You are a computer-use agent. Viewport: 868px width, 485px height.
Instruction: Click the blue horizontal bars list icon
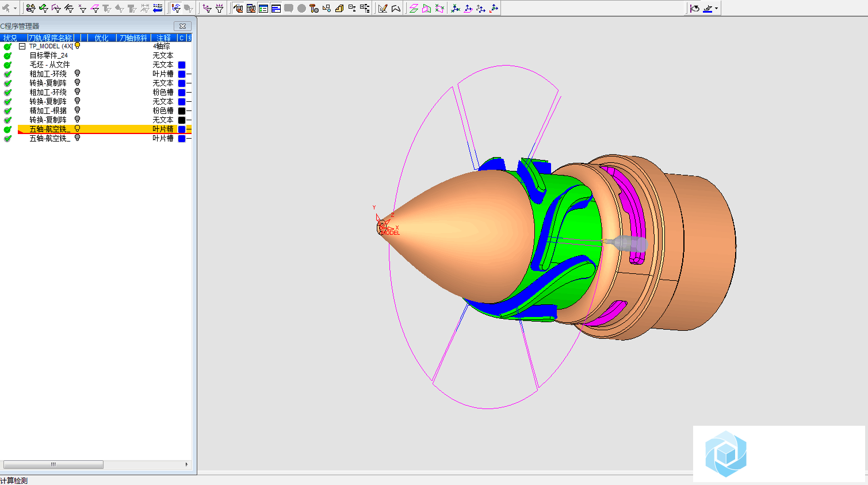(276, 8)
